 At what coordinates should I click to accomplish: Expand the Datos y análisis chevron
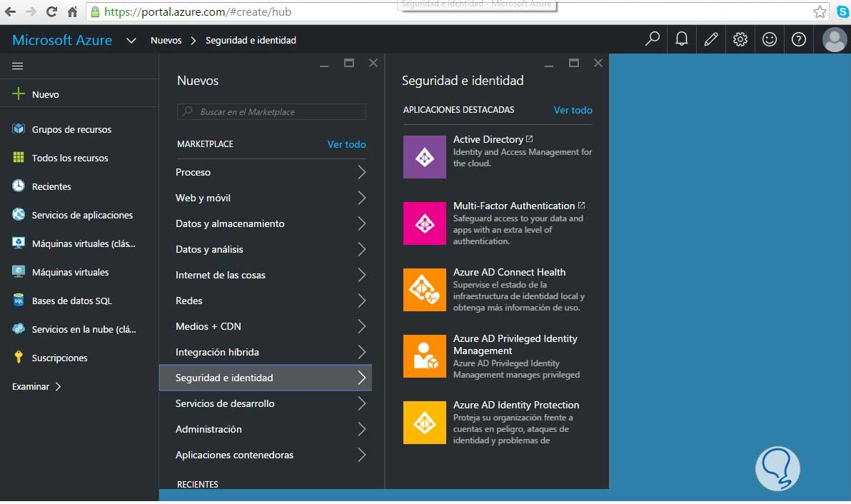click(362, 249)
